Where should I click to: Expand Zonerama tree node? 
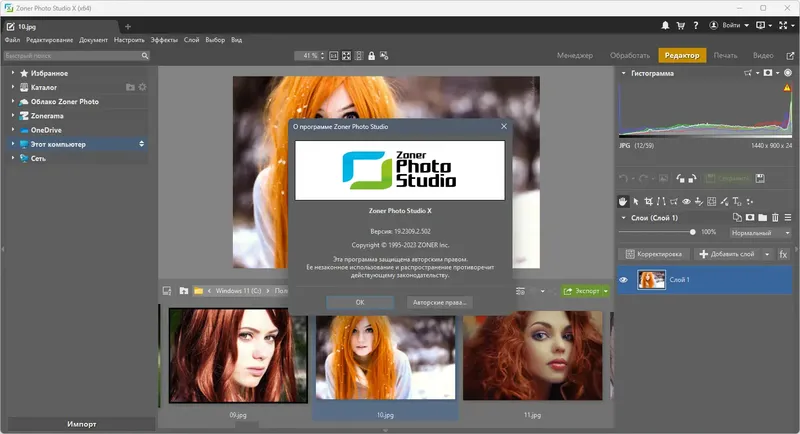coord(13,116)
